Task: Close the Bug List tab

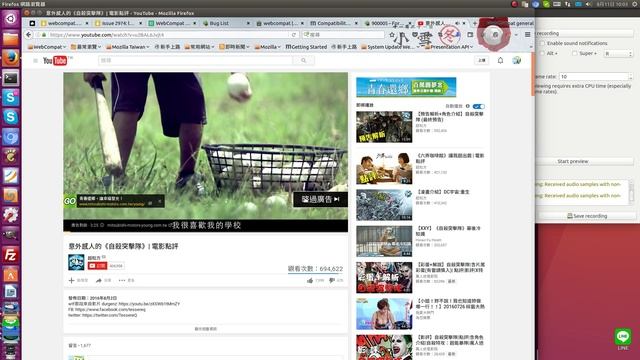Action: [x=248, y=23]
